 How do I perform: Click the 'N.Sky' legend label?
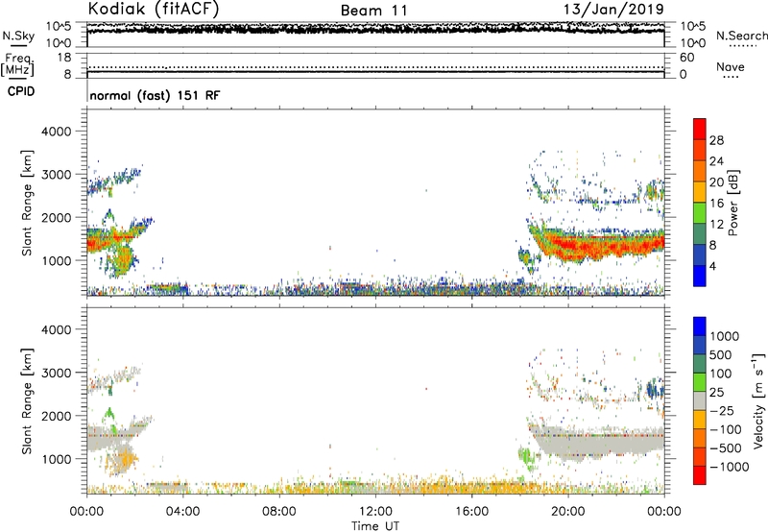pos(18,36)
